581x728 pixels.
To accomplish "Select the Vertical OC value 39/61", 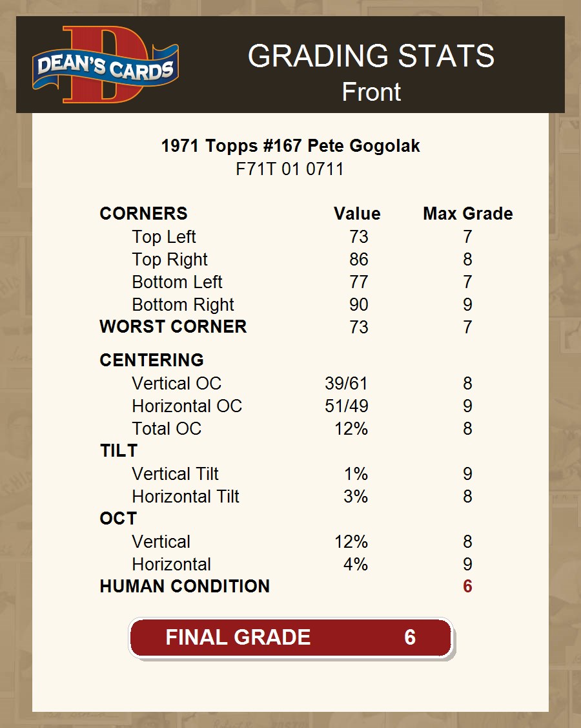I will click(x=346, y=384).
